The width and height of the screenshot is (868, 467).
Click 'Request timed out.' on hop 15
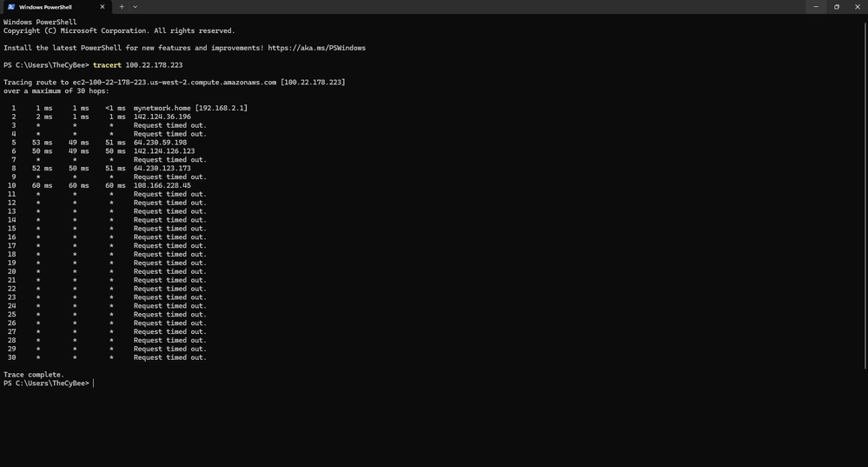(170, 228)
